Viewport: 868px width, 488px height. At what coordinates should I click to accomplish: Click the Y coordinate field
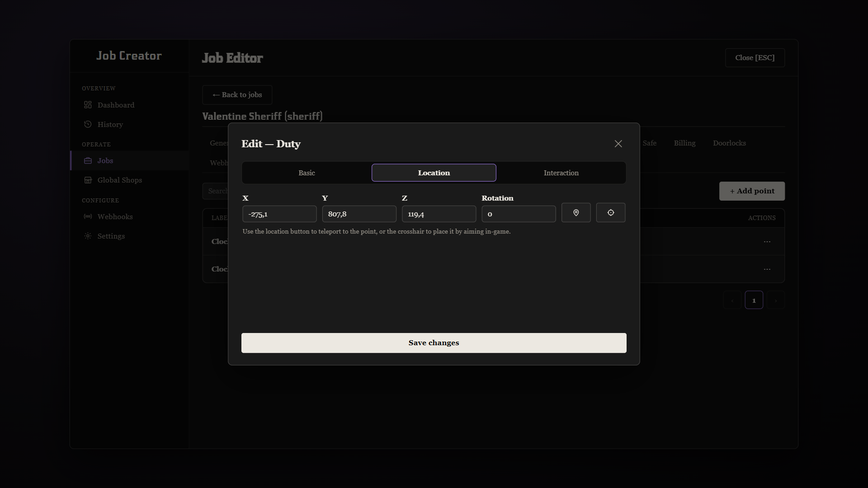[359, 214]
